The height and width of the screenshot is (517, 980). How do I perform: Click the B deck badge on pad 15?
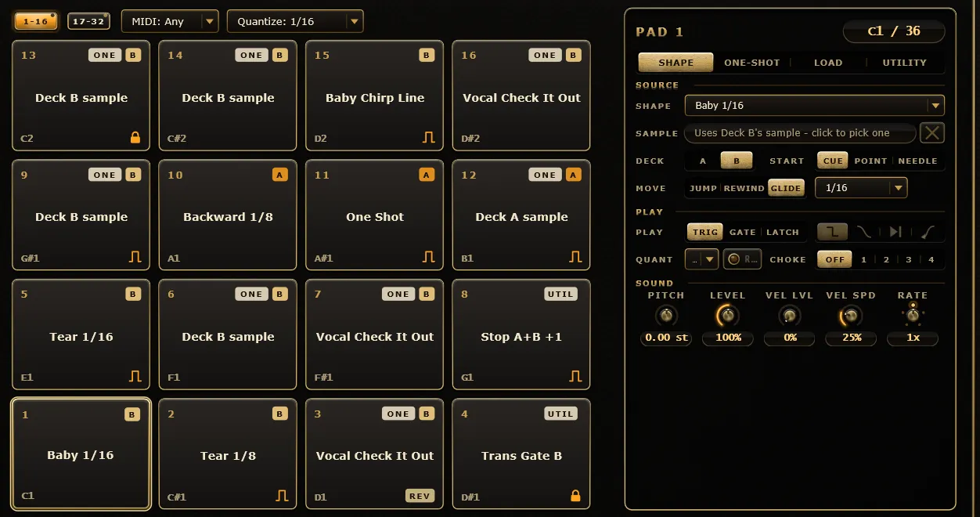tap(427, 55)
